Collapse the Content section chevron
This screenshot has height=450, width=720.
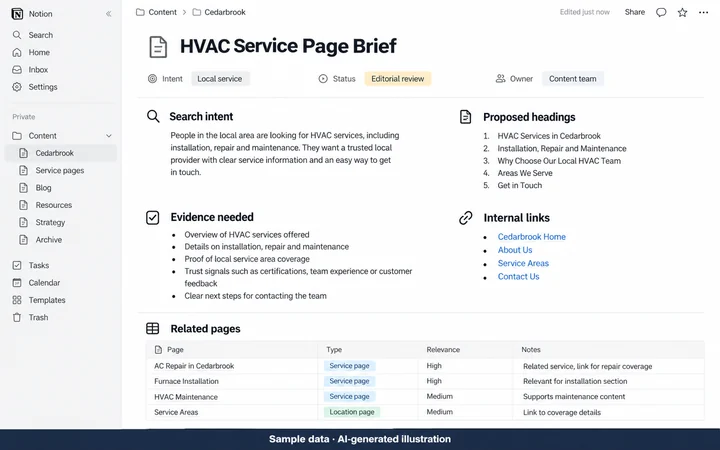point(109,136)
